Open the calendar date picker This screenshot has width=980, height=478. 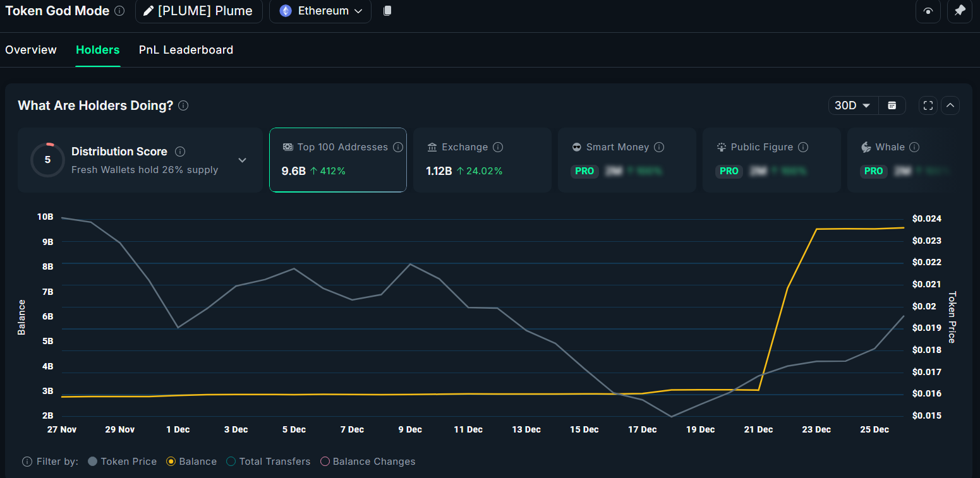[892, 105]
